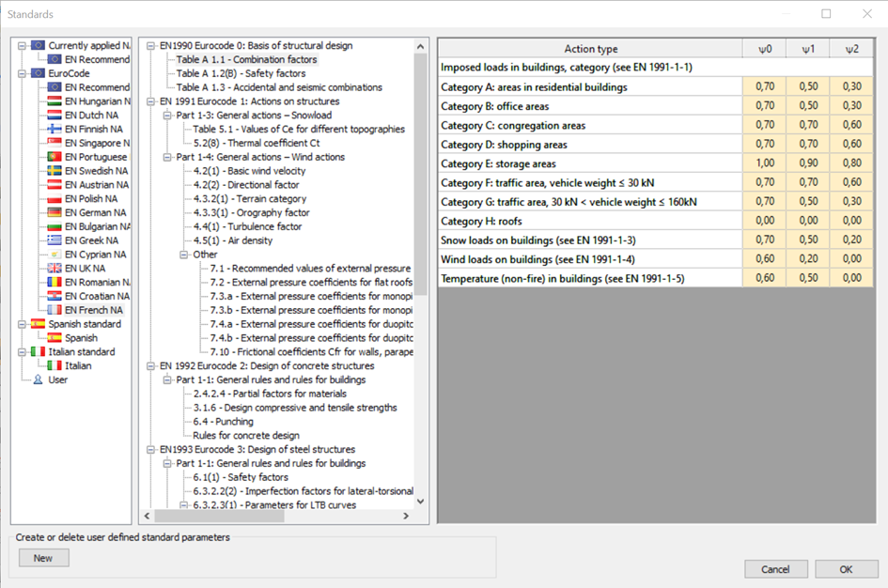Maximize the Standards window
Screen dimensions: 888x588
[826, 13]
